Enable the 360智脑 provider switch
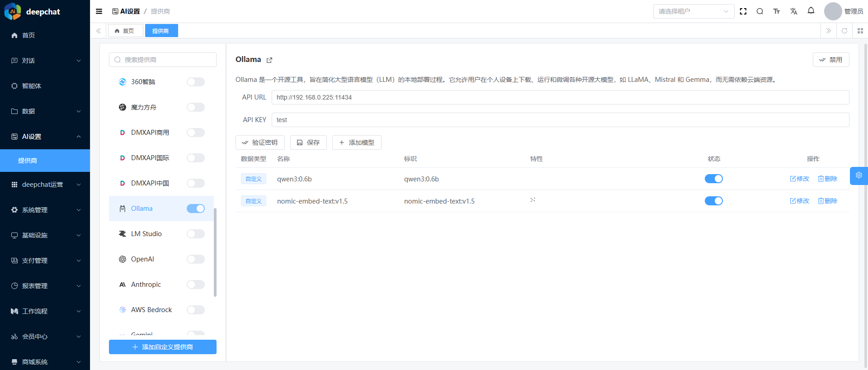Screen dimensions: 868x370 [196, 82]
